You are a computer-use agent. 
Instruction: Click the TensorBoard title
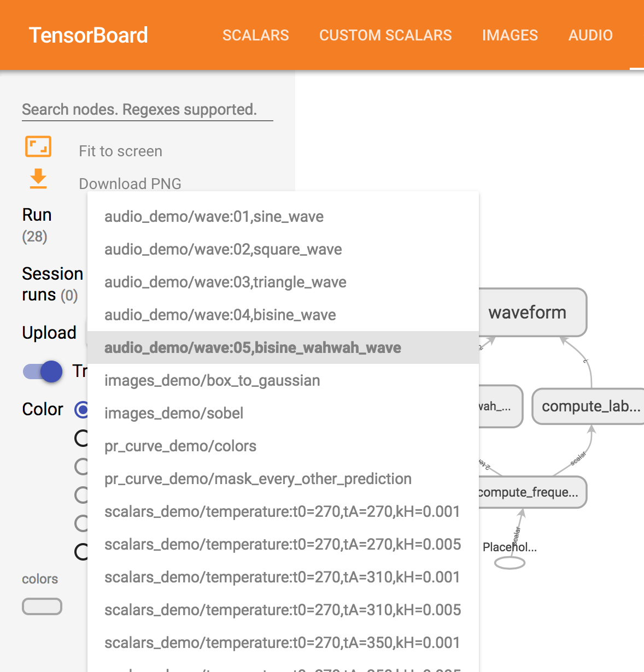pos(89,35)
